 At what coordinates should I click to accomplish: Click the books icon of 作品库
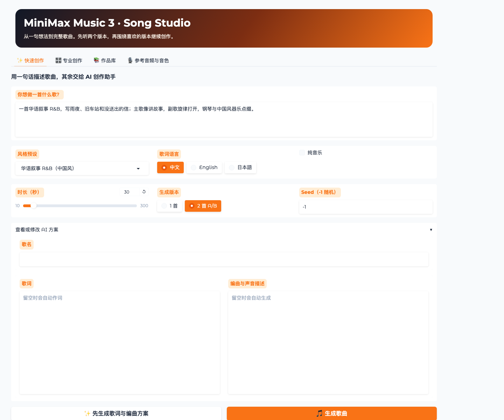(x=96, y=60)
